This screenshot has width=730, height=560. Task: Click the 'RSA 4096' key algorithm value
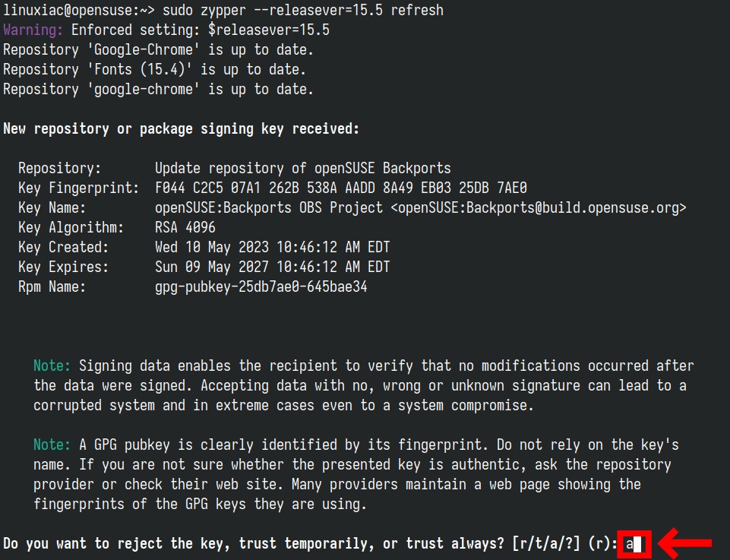tap(185, 227)
